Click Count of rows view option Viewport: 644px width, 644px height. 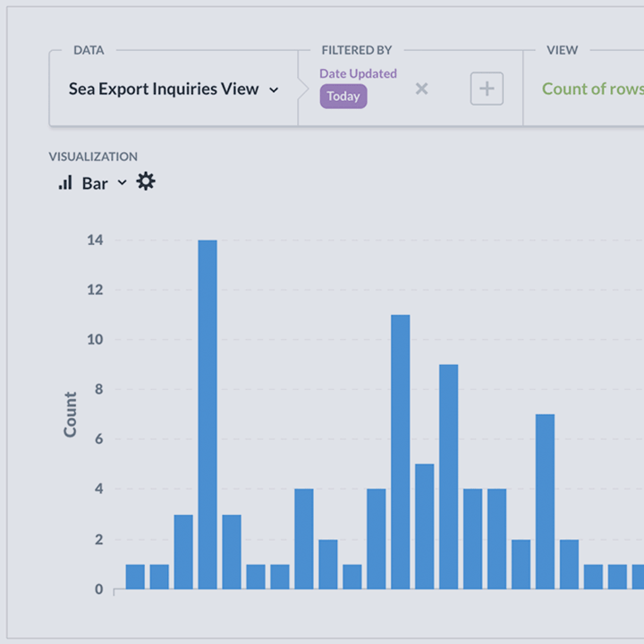click(x=593, y=89)
